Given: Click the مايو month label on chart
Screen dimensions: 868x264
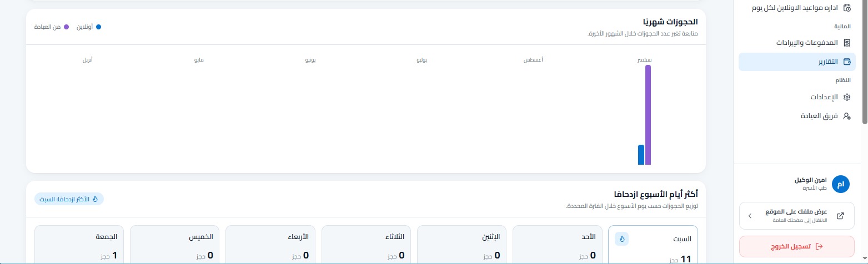Looking at the screenshot, I should pos(199,59).
